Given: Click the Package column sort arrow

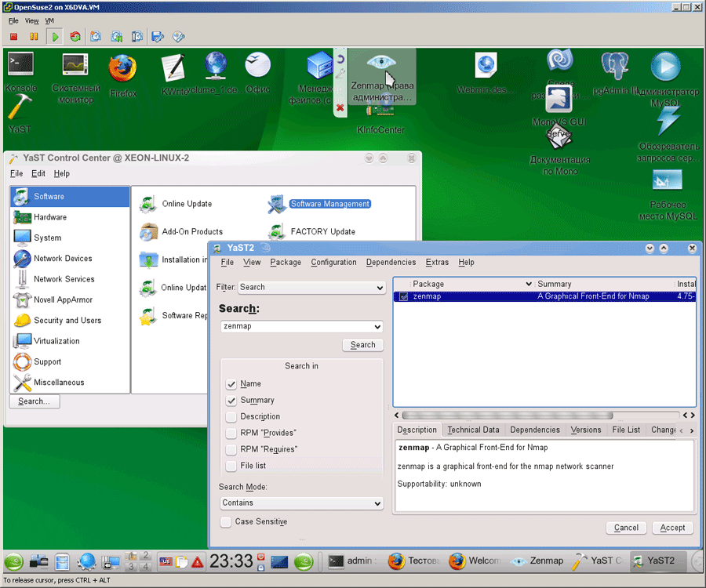Looking at the screenshot, I should click(529, 284).
